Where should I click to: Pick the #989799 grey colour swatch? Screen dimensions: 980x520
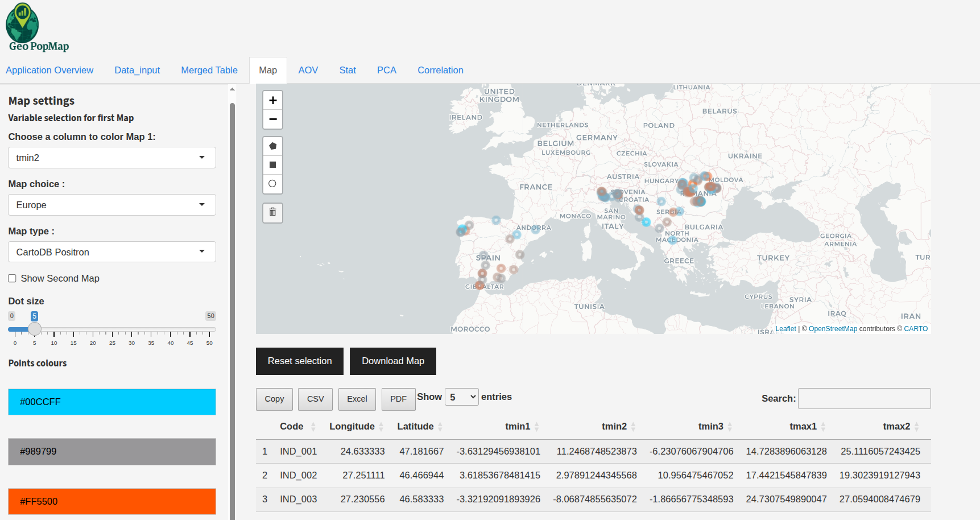[x=112, y=452]
